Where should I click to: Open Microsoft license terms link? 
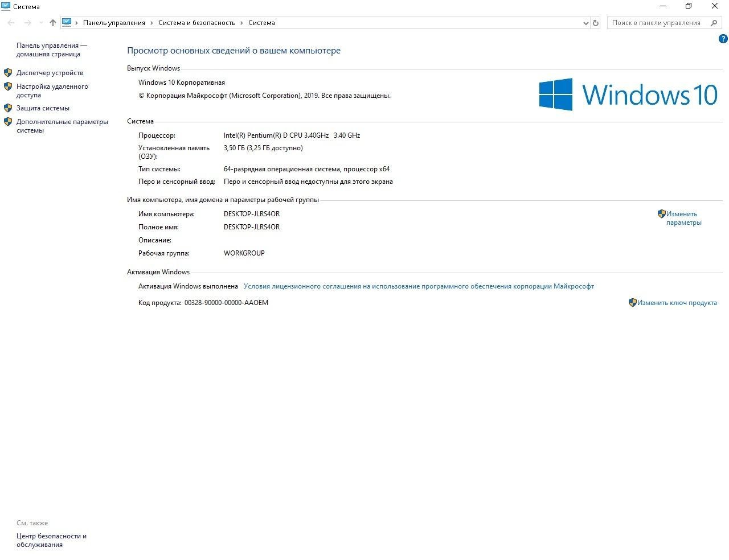(419, 286)
